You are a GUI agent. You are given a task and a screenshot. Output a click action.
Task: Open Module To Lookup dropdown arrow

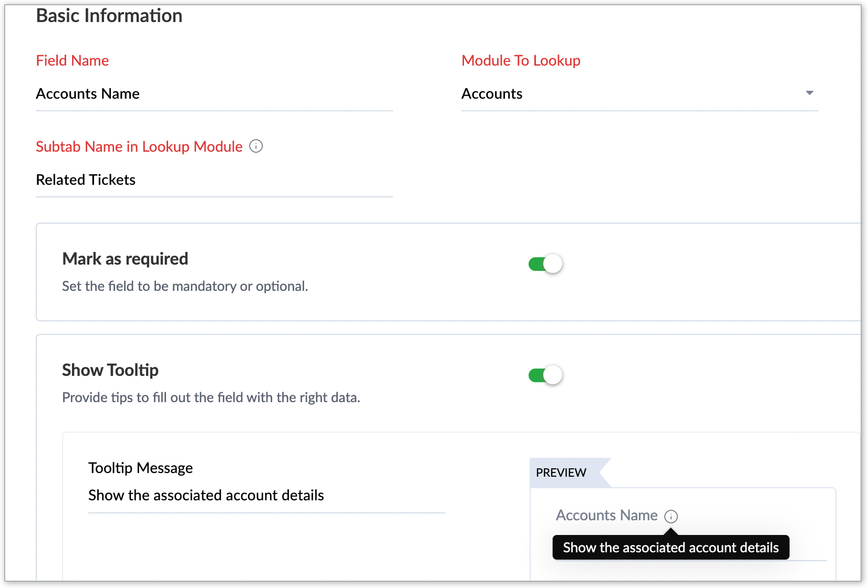tap(809, 93)
